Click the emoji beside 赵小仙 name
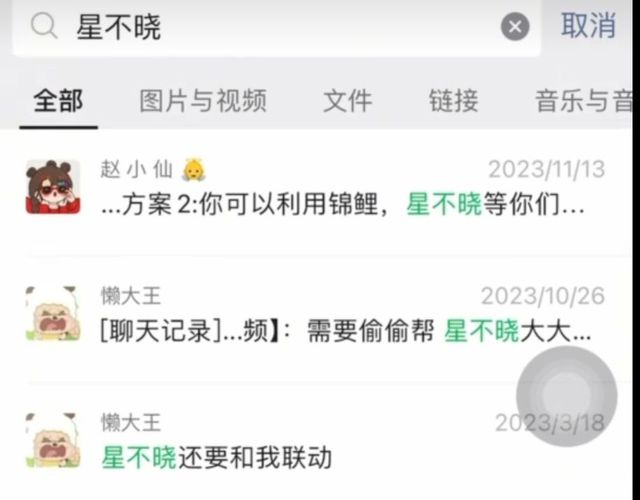Viewport: 640px width, 500px height. coord(194,169)
